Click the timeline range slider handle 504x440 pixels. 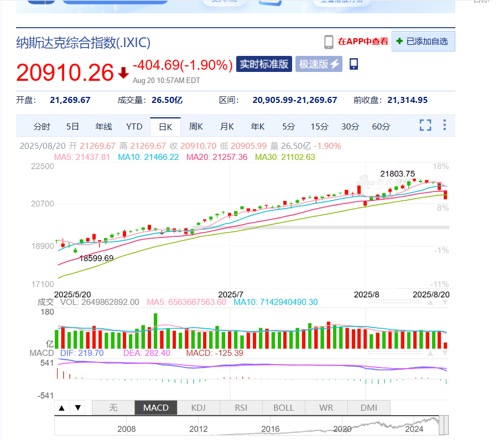click(444, 425)
